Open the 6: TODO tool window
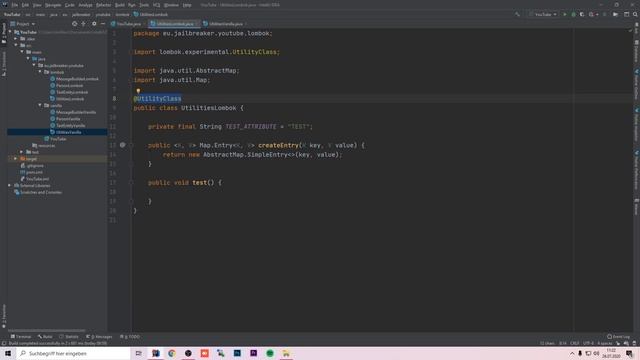This screenshot has width=640, height=360. pos(130,337)
